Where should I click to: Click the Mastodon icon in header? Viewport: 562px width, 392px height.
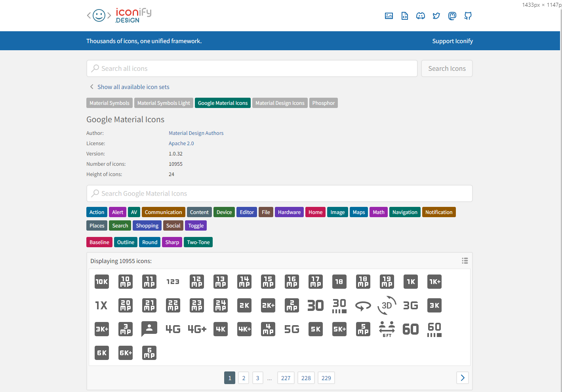[x=452, y=16]
